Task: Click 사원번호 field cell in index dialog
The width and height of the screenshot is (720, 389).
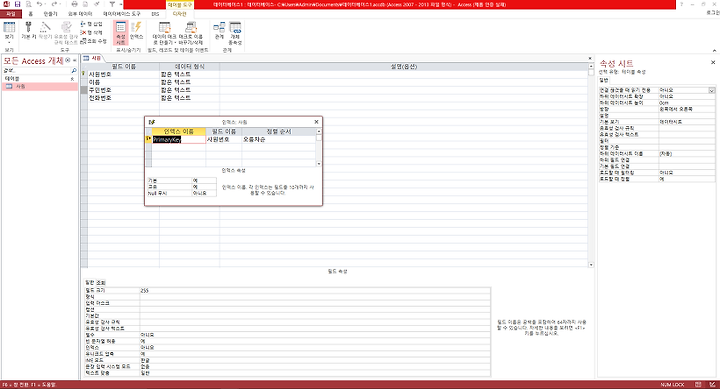Action: point(224,139)
